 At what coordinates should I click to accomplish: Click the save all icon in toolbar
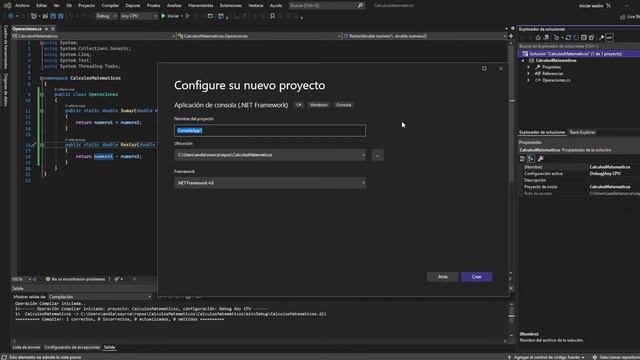(60, 16)
